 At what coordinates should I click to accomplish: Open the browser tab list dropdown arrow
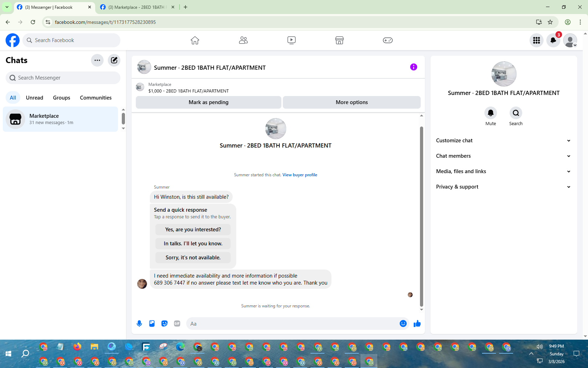[7, 7]
